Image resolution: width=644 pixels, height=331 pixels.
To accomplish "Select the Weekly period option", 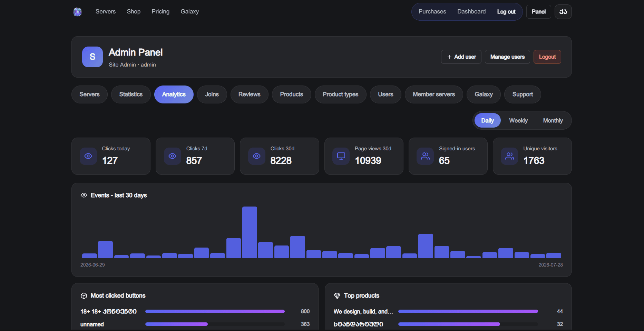I will (x=518, y=120).
